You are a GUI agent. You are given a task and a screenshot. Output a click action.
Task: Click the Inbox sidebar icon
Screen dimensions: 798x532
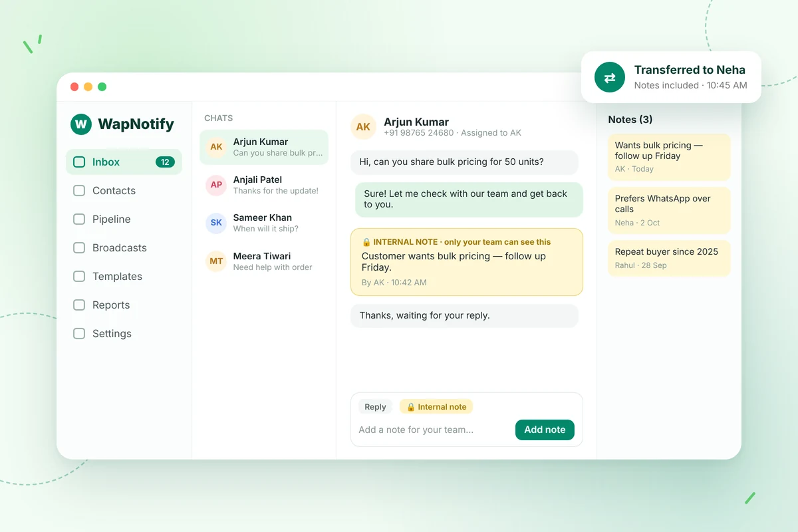tap(79, 162)
